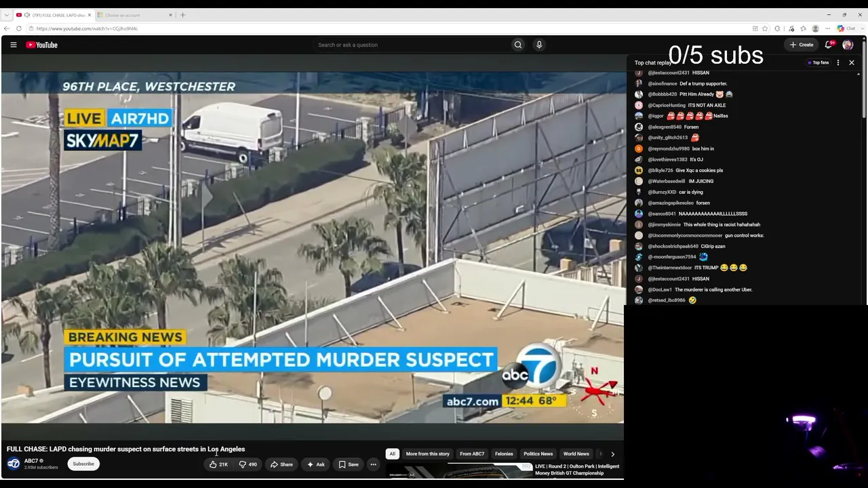This screenshot has height=488, width=868.
Task: Open browser extensions icon
Action: tap(777, 28)
